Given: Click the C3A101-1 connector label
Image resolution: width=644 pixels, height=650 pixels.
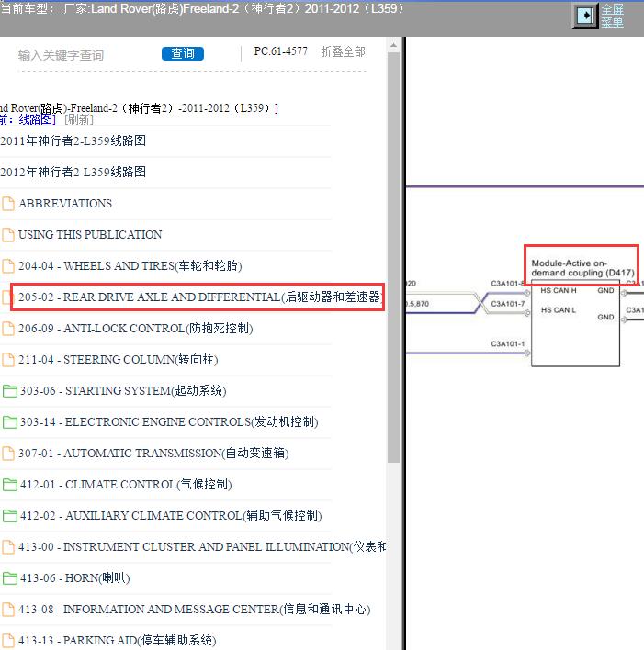Looking at the screenshot, I should [508, 343].
